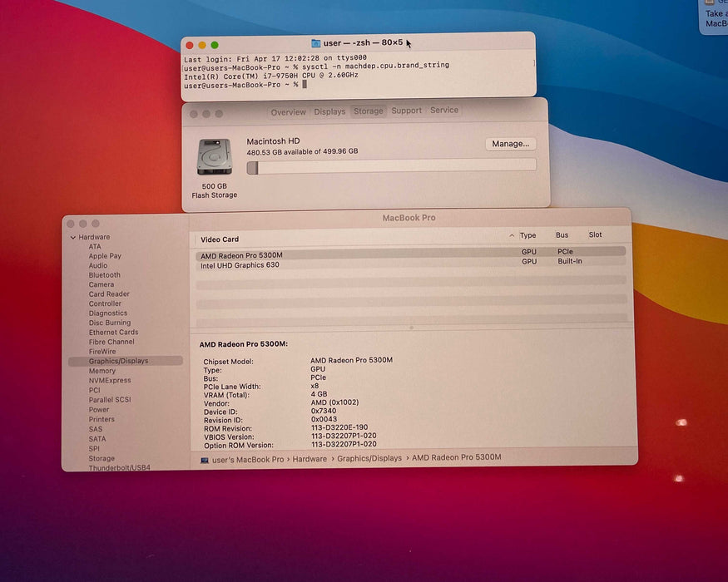Click the Manage... button
The width and height of the screenshot is (728, 582).
510,144
